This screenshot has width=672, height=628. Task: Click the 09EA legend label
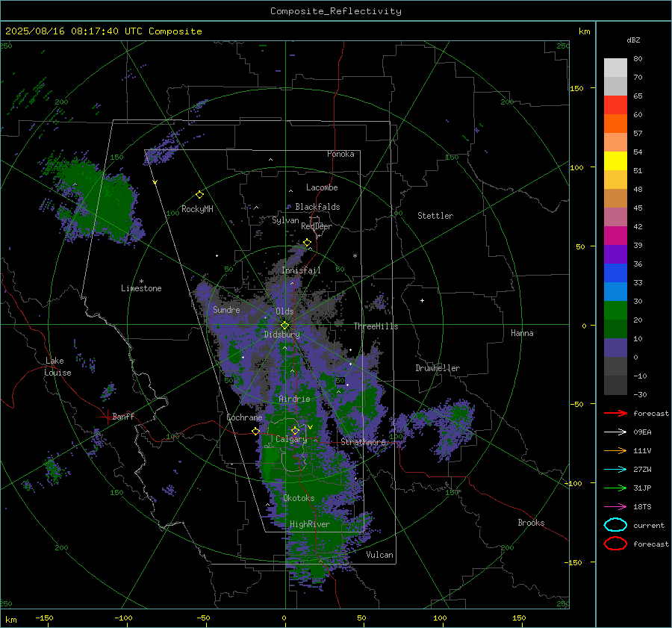(x=642, y=432)
